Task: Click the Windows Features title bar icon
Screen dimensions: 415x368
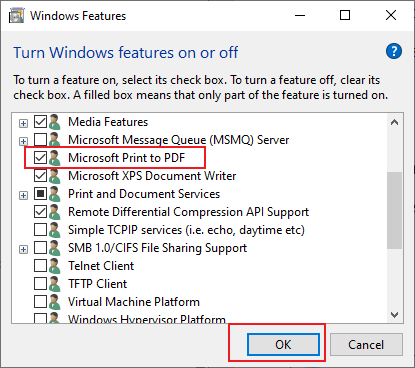Action: tap(16, 16)
